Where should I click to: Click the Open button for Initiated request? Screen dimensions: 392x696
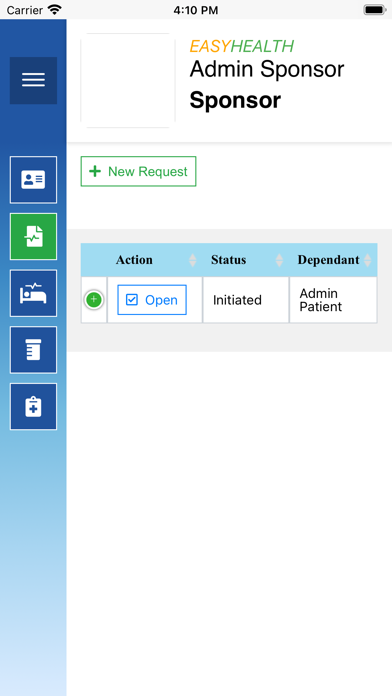[x=152, y=300]
